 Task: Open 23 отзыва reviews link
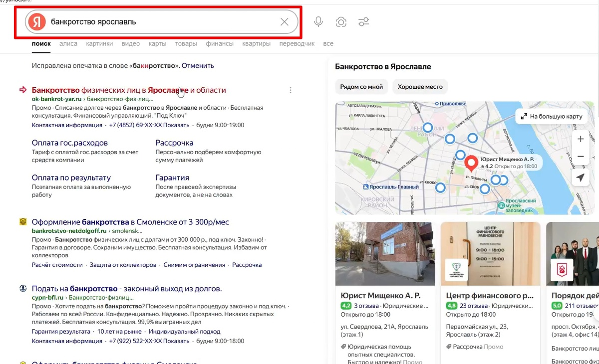coord(474,306)
